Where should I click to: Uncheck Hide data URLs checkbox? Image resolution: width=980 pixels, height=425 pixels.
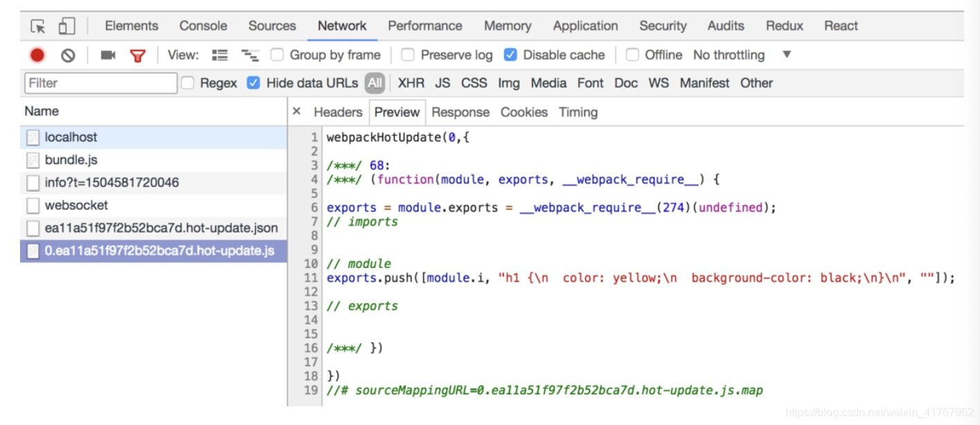pyautogui.click(x=253, y=83)
